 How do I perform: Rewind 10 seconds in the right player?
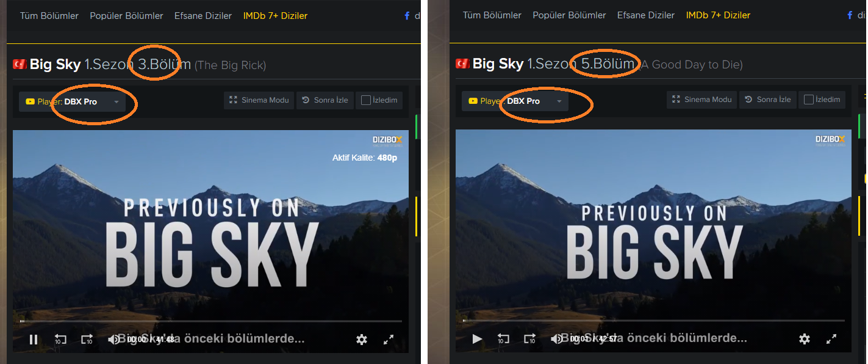coord(503,339)
